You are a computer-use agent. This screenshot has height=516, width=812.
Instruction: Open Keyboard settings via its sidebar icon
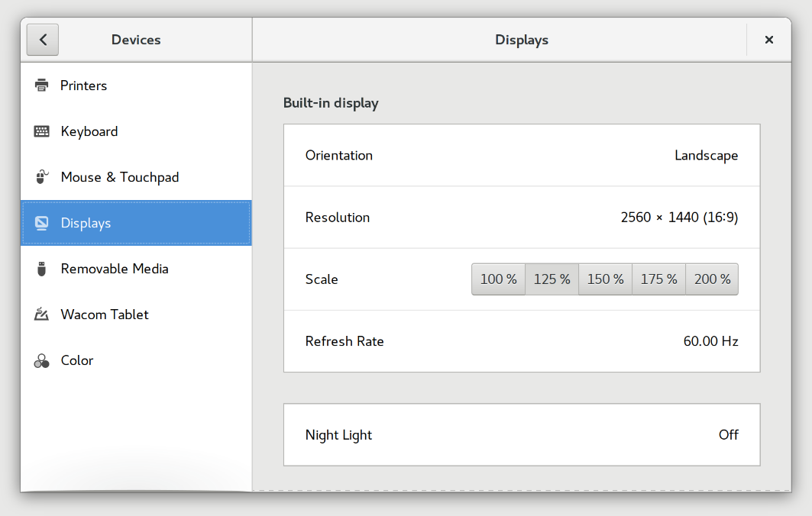pyautogui.click(x=40, y=131)
